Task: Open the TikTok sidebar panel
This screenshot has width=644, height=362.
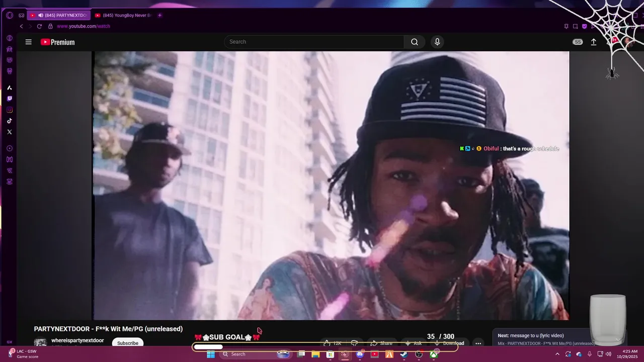Action: 10,121
